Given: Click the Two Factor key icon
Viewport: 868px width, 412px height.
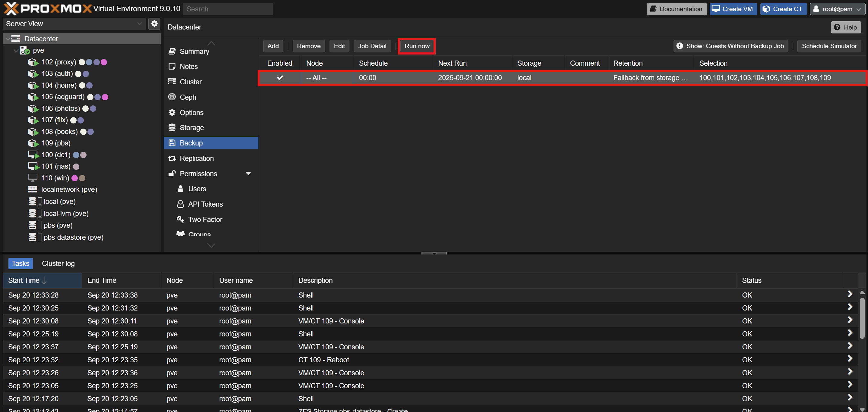Looking at the screenshot, I should 180,219.
